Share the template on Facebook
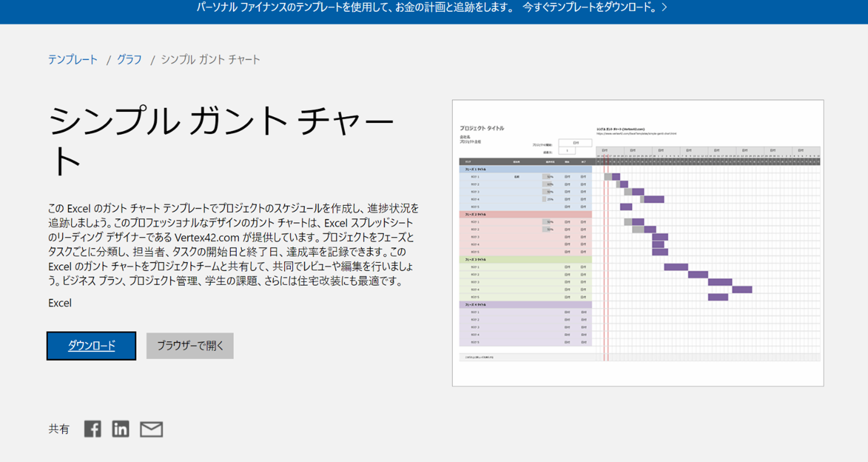This screenshot has height=462, width=868. pyautogui.click(x=92, y=429)
